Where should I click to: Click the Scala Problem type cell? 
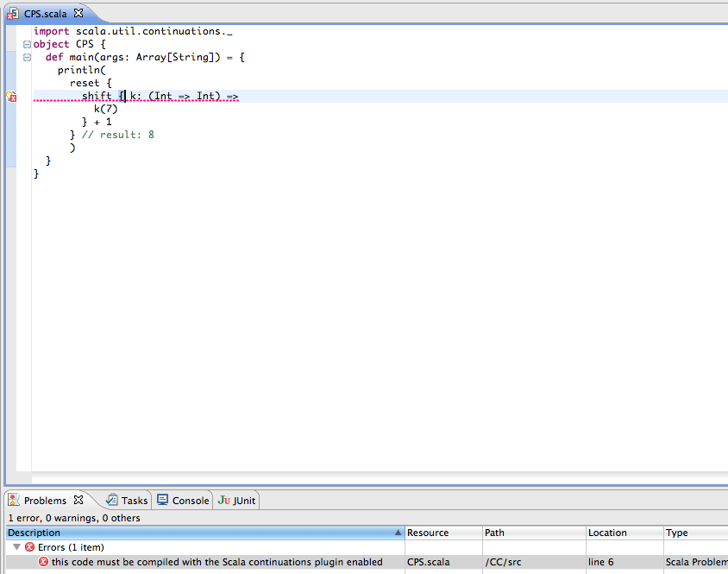click(696, 562)
